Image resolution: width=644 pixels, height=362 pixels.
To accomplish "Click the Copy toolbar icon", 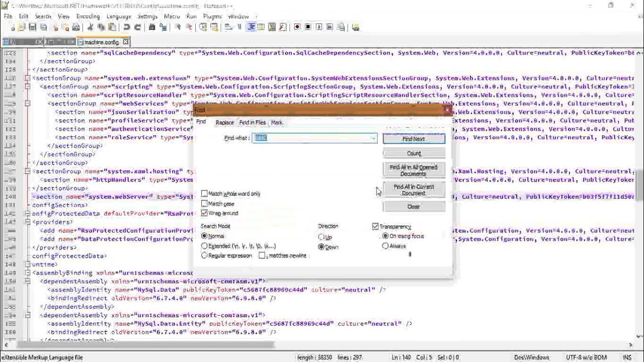I will pyautogui.click(x=101, y=28).
